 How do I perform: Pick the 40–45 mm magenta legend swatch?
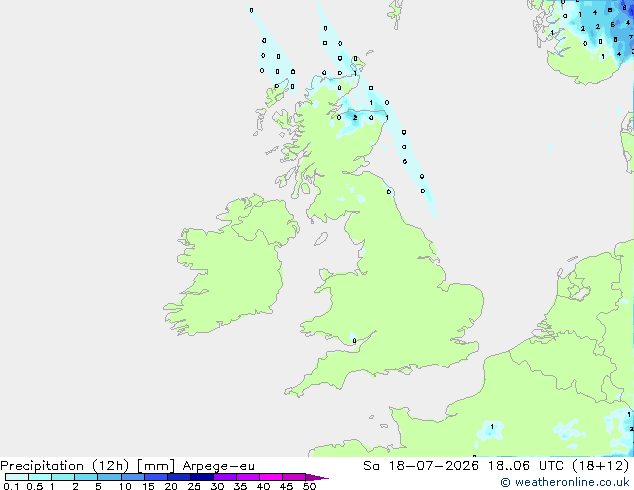point(271,477)
